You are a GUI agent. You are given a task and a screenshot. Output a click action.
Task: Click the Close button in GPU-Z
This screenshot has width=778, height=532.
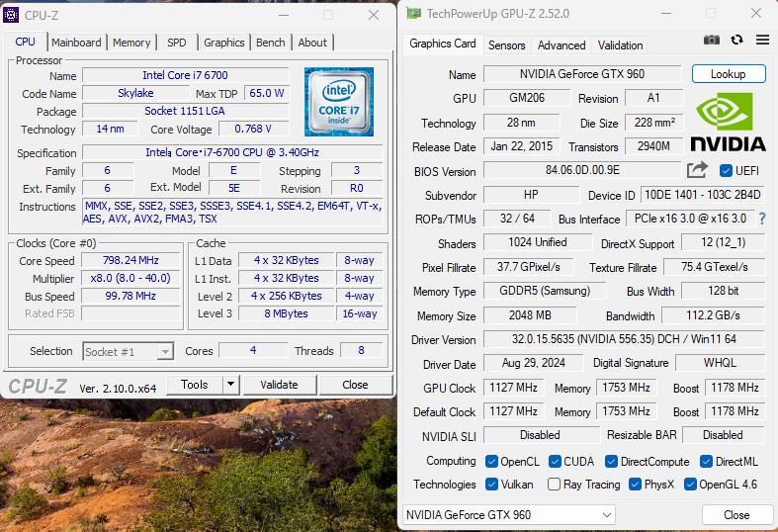[736, 514]
